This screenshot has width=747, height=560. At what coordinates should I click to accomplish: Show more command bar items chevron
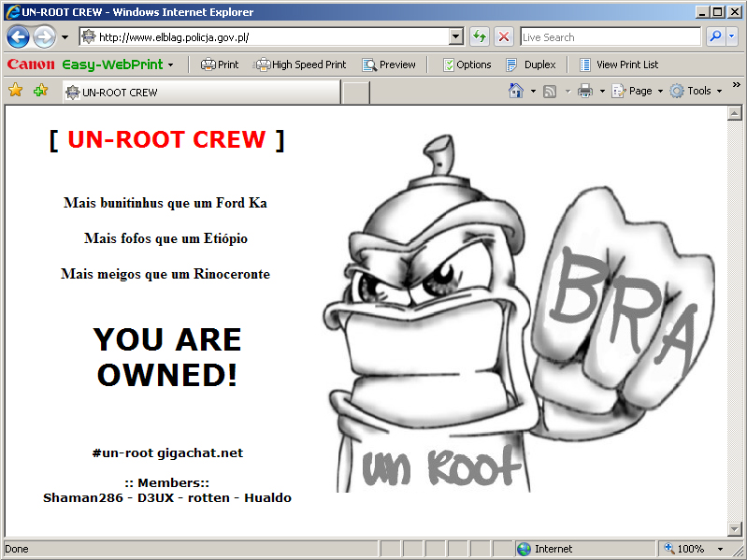737,85
